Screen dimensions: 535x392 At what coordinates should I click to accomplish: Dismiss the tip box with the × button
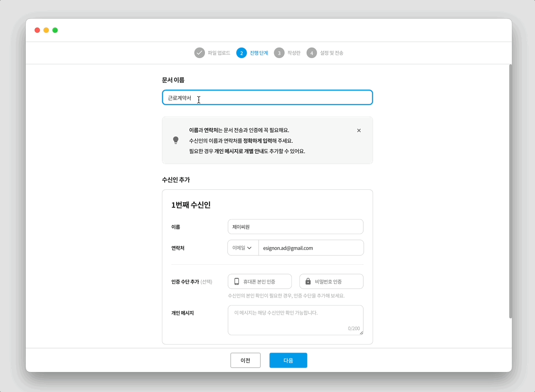[359, 130]
